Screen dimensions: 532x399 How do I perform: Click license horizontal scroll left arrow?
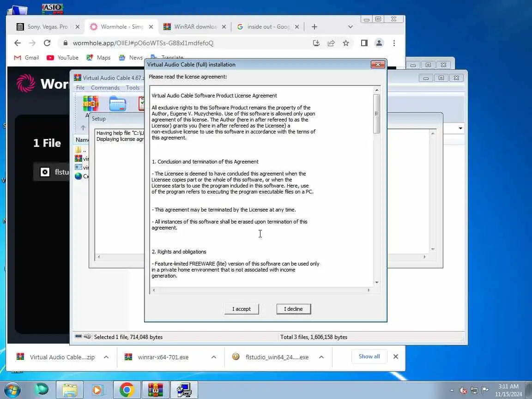click(x=154, y=290)
